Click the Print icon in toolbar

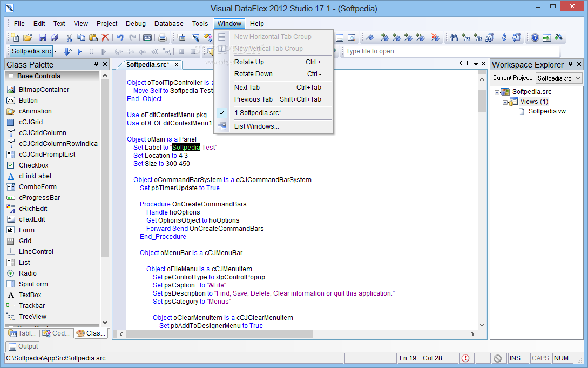pos(162,37)
